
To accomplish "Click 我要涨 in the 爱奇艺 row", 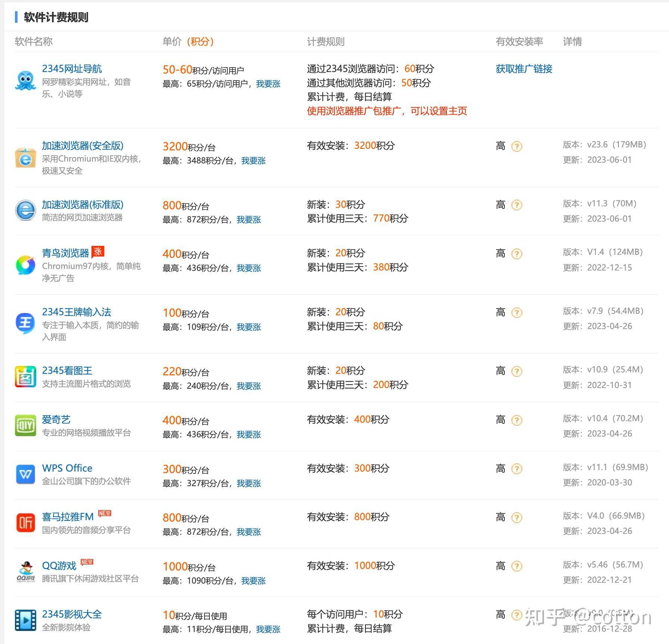I will click(x=249, y=435).
